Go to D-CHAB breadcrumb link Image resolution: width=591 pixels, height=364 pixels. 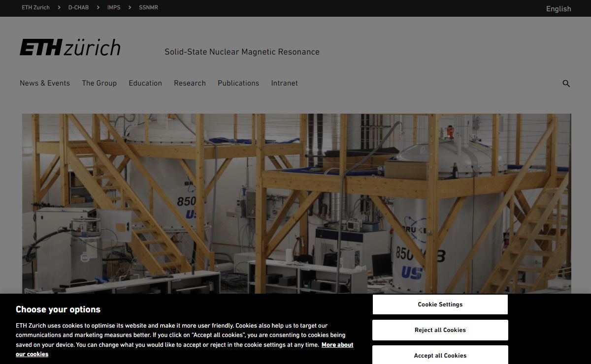78,7
